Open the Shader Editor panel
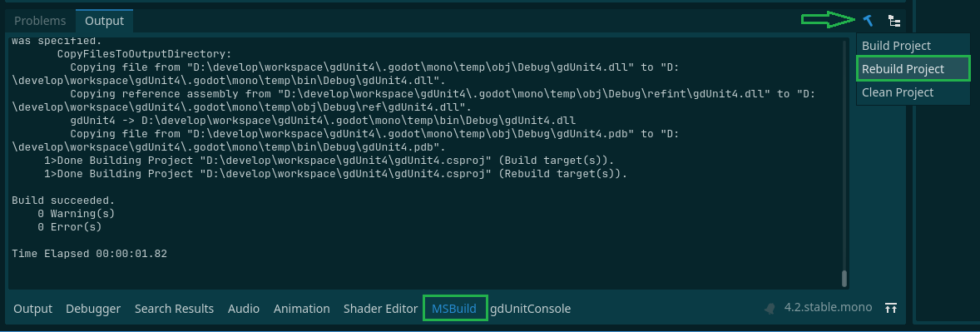The height and width of the screenshot is (332, 980). [x=381, y=308]
